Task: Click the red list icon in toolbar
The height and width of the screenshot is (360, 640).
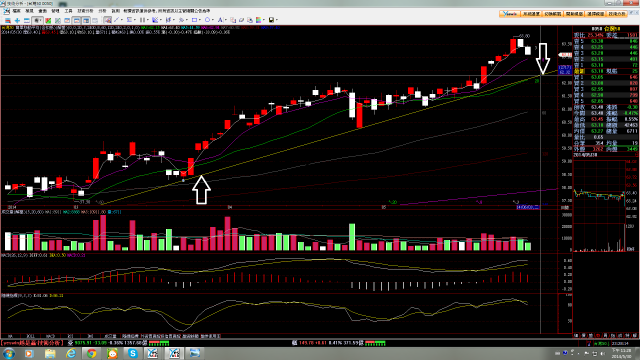Action: coord(8,20)
